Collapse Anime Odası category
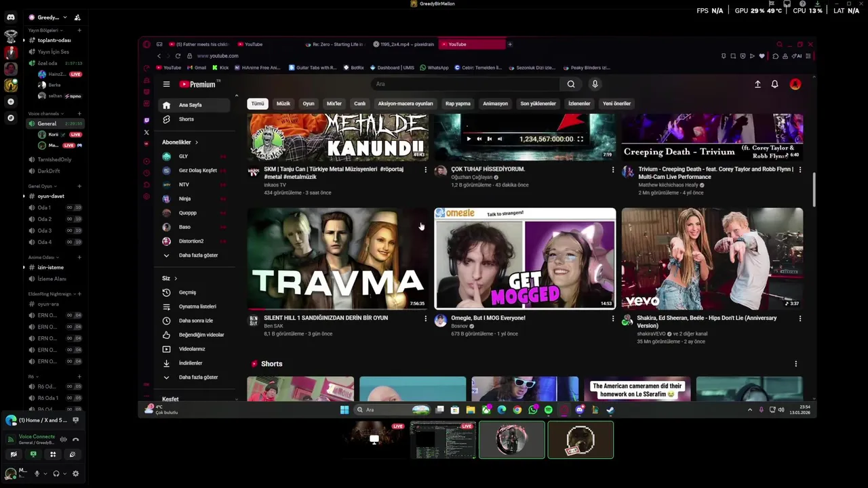Viewport: 868px width, 488px height. click(x=43, y=257)
